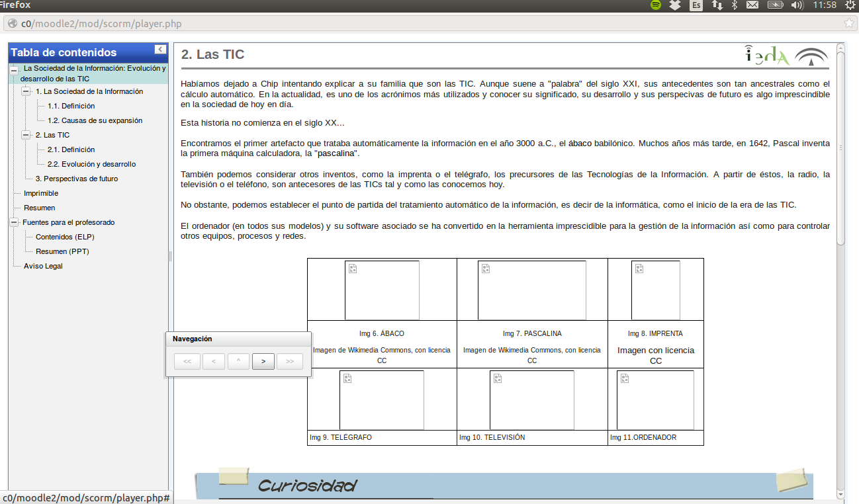
Task: Click the broken image above Img 6. ÁBACO
Action: pos(382,290)
